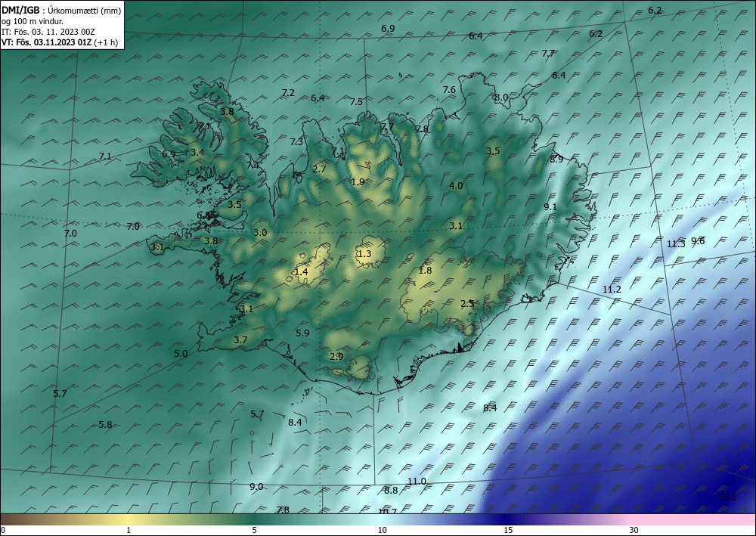
Task: Click the 1.4 value over the glacier
Action: coord(301,272)
